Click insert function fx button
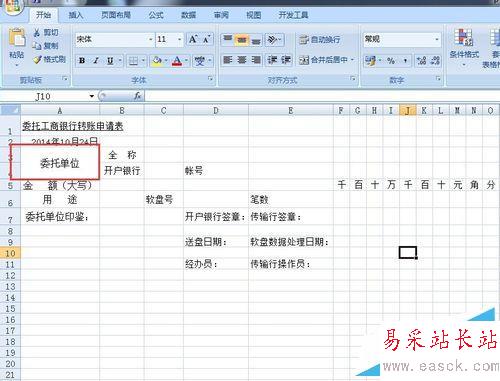Viewport: 500px width, 381px height. pos(137,96)
